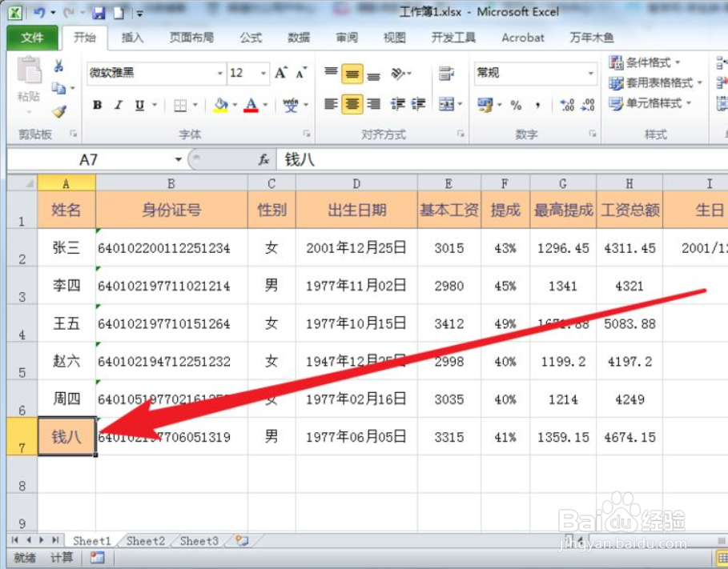Increase indent

[x=418, y=104]
